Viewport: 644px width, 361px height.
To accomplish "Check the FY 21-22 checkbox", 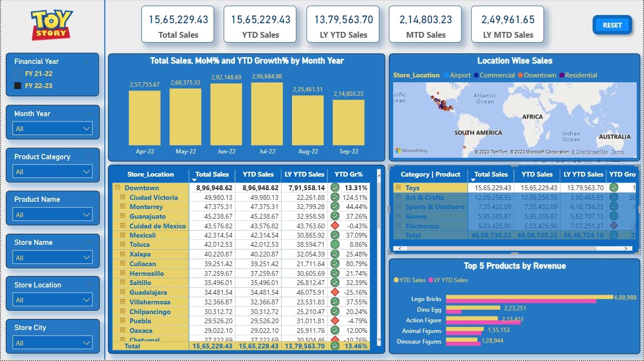I will point(18,74).
